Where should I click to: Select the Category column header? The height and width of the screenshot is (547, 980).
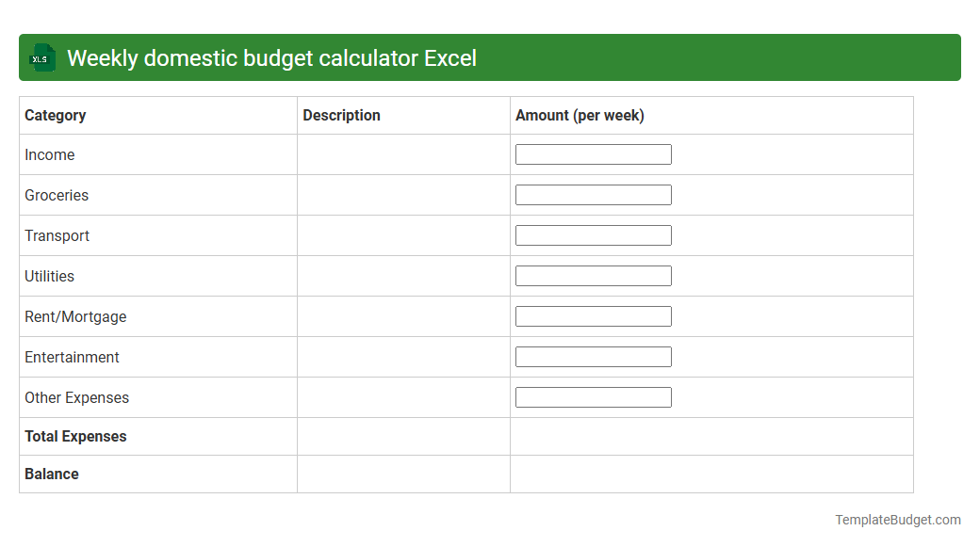[55, 115]
